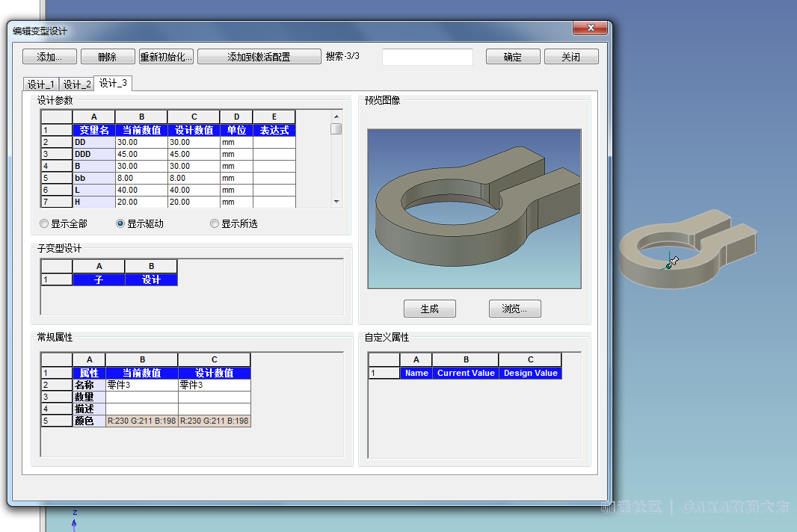Switch to the 设计_1 tab
The height and width of the screenshot is (532, 797).
coord(41,84)
